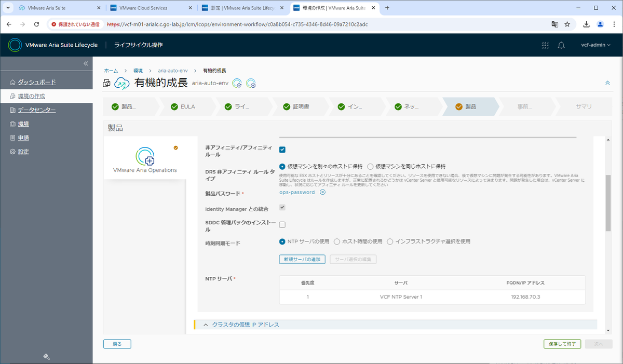The image size is (623, 364).
Task: Click the VMware Aria Suite Lifecycle logo
Action: pos(15,45)
